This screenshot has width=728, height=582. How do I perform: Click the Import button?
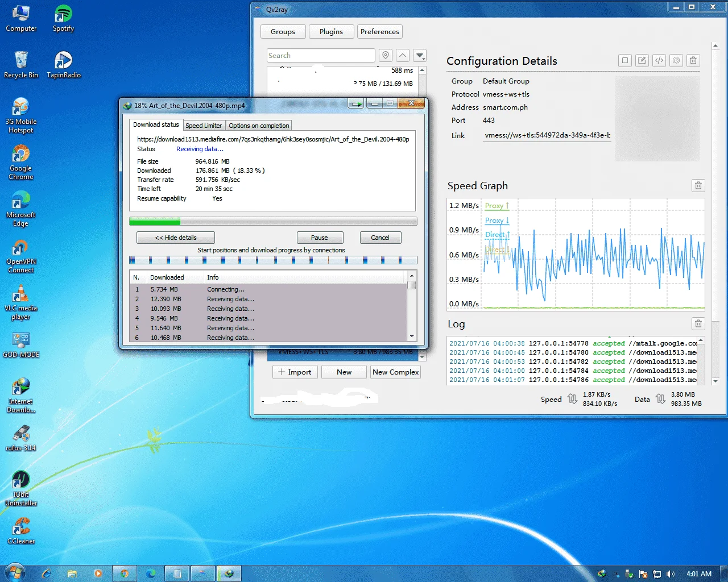tap(295, 372)
